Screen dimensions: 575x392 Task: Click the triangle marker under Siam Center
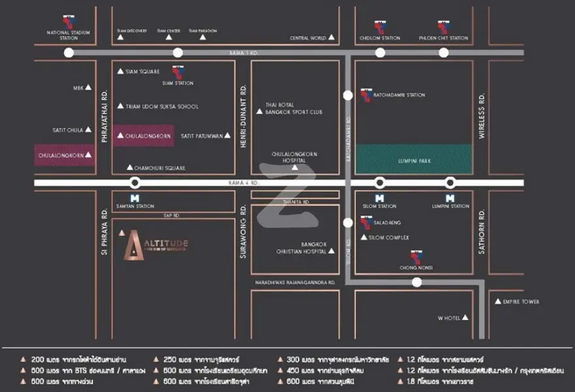169,37
